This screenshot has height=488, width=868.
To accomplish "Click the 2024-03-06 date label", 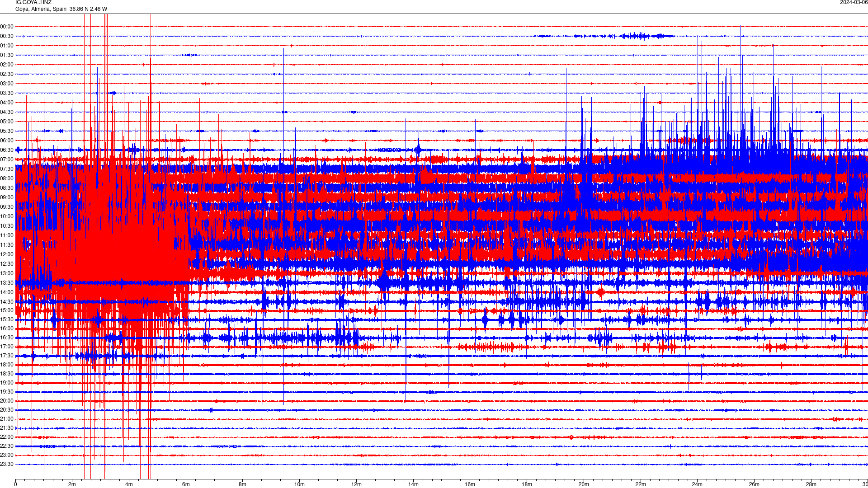I will (x=854, y=2).
